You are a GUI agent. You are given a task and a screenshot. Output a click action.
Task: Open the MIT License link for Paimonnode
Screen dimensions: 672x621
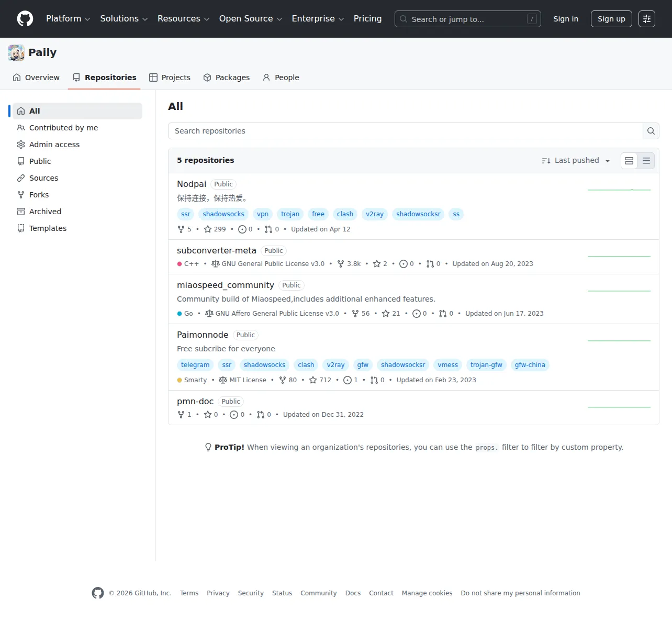click(243, 380)
